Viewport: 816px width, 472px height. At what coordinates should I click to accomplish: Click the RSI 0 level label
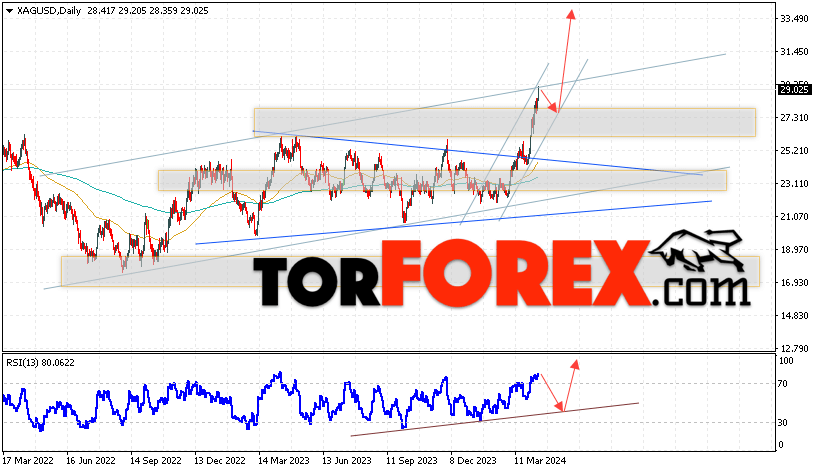pos(780,445)
